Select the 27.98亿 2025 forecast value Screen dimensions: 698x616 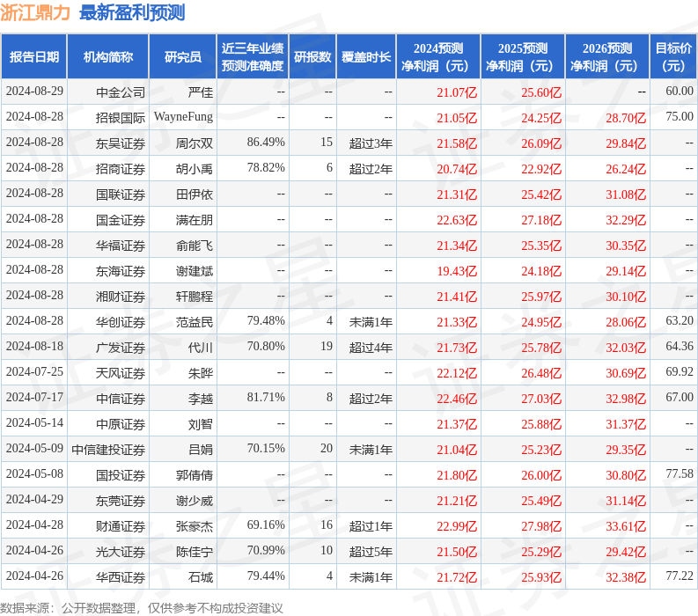coord(541,526)
